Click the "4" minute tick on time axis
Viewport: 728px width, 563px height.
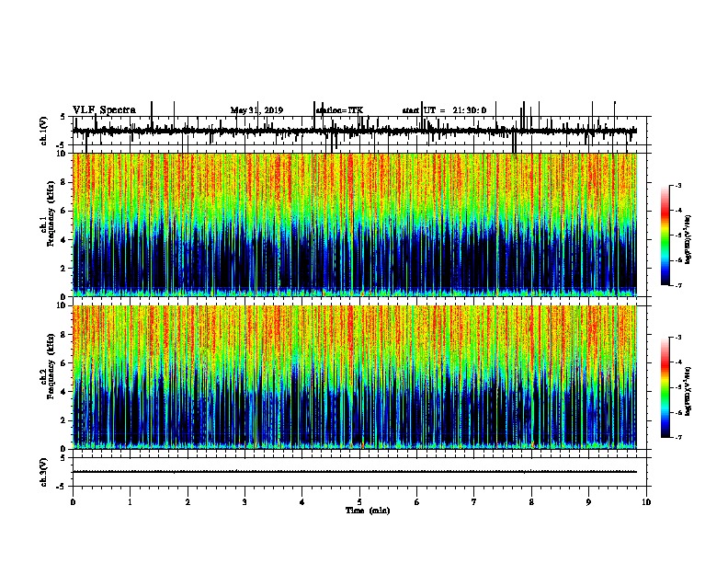[x=302, y=502]
